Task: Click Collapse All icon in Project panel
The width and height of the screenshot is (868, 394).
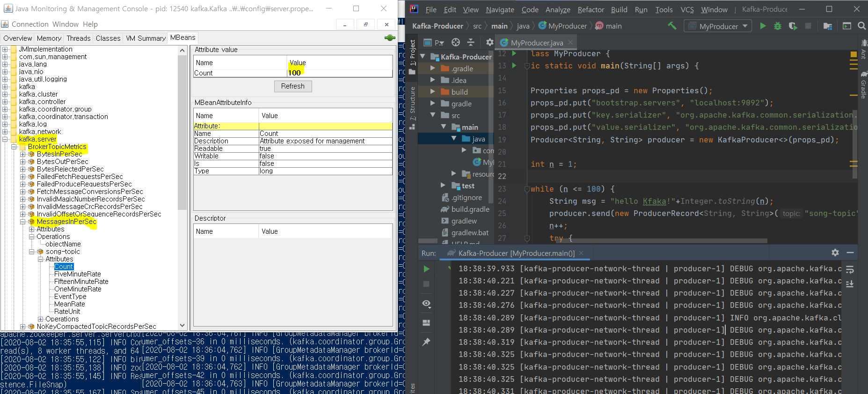Action: (x=471, y=42)
